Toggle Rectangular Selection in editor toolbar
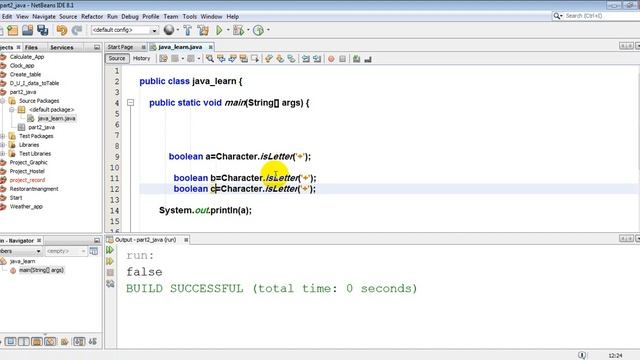Viewport: 640px width, 360px height. [x=255, y=59]
